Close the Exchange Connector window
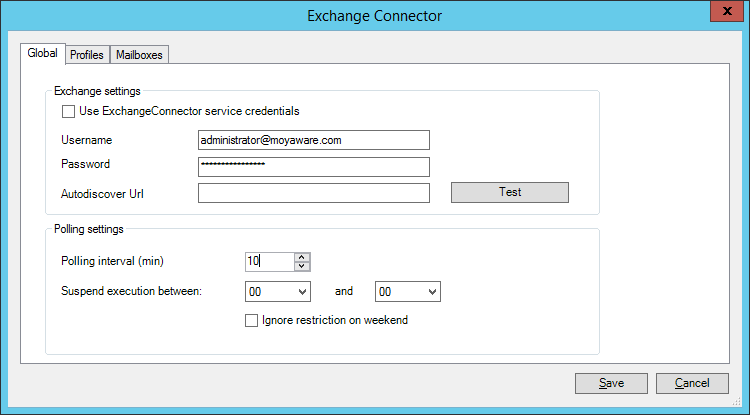The height and width of the screenshot is (415, 750). tap(727, 11)
